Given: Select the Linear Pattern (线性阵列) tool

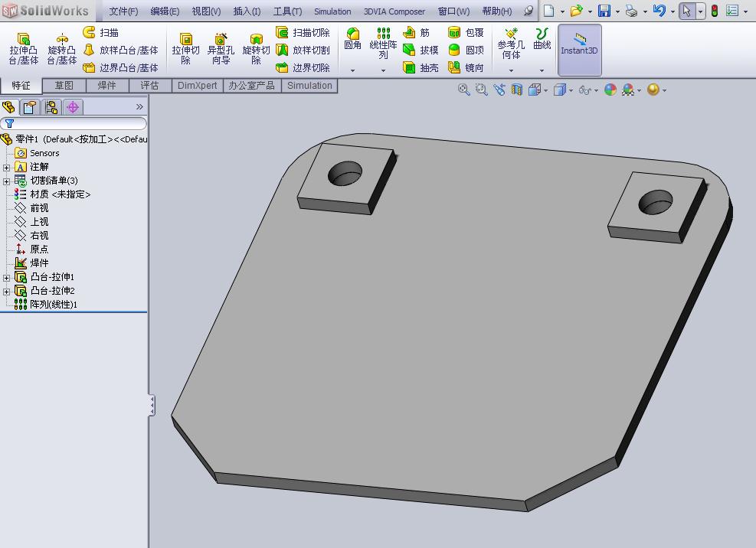Looking at the screenshot, I should point(383,44).
